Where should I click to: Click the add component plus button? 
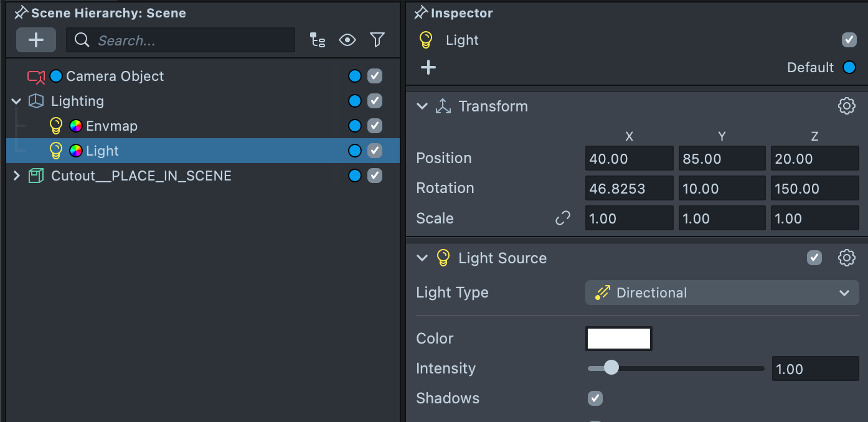(428, 68)
